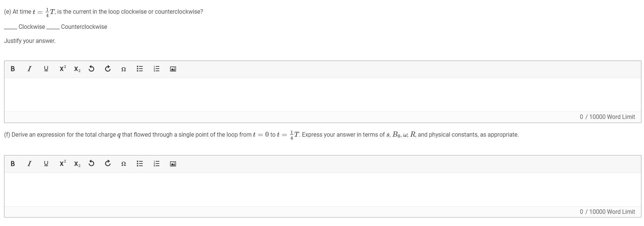Toggle superscript in the part (f) editor
The image size is (644, 226).
[x=62, y=164]
